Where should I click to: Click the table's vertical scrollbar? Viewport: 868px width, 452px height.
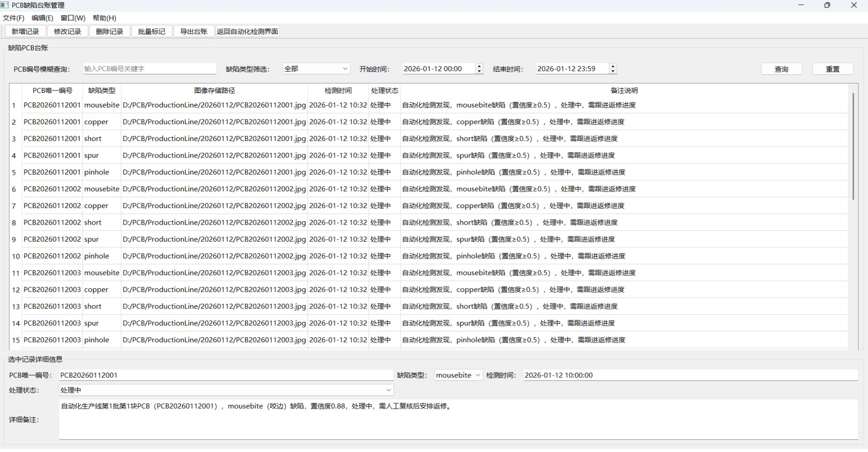point(853,146)
